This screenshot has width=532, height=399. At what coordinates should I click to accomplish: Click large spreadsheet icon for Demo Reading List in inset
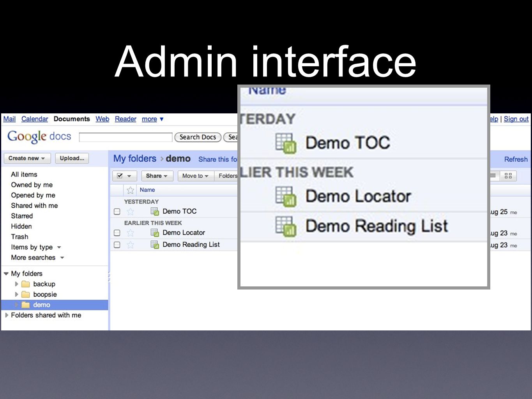(286, 226)
